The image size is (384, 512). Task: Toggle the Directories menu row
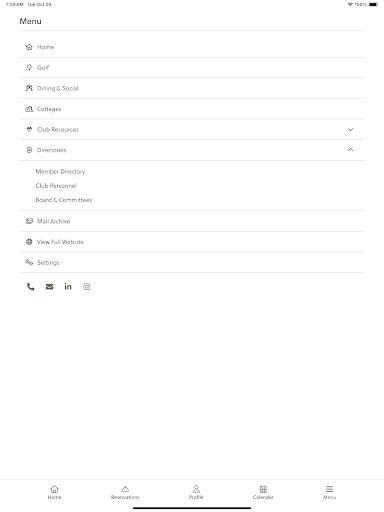pos(192,150)
